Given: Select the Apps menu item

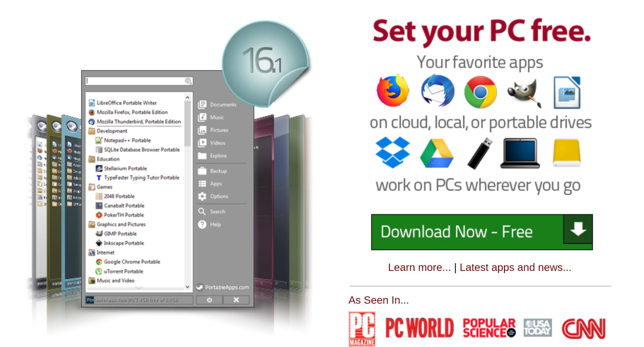Looking at the screenshot, I should (216, 183).
